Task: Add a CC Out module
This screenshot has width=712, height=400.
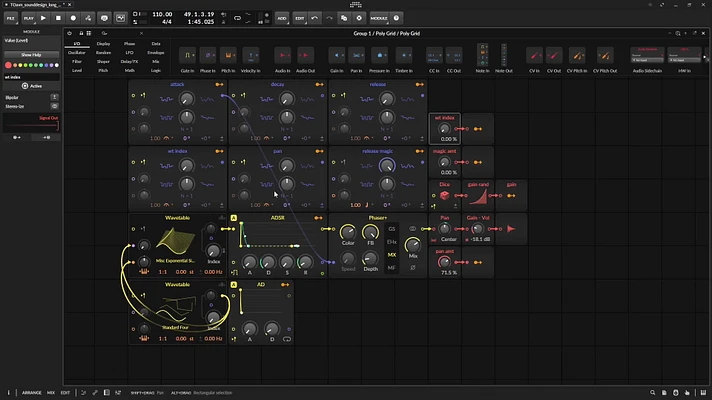Action: [454, 56]
